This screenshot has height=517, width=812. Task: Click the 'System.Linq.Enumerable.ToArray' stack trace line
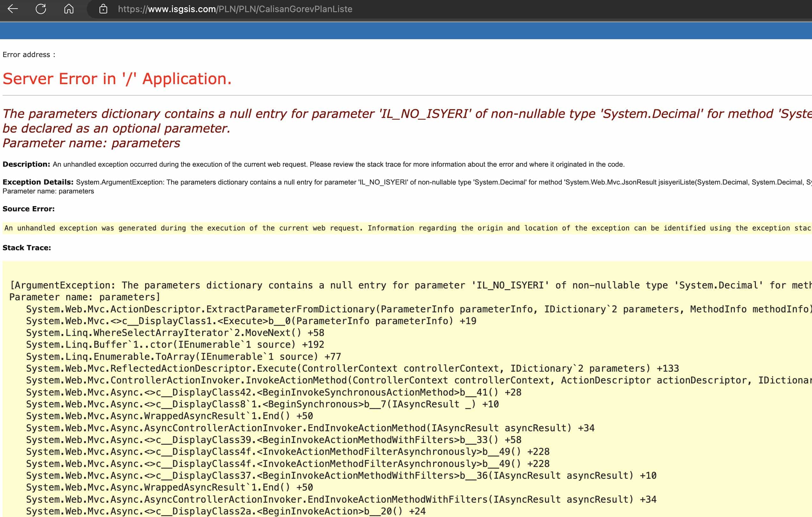click(183, 357)
